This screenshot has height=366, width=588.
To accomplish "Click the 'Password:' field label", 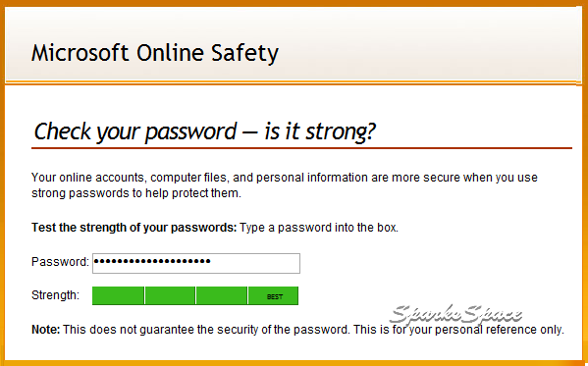I will [x=61, y=261].
